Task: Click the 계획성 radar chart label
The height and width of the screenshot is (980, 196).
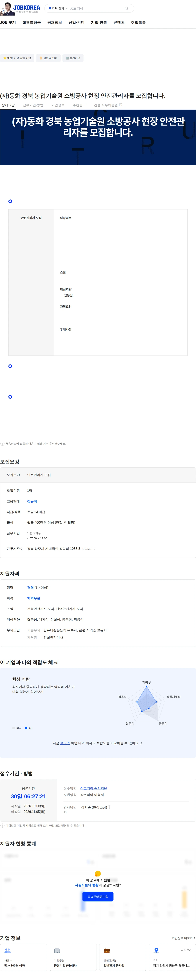Action: coord(146,682)
